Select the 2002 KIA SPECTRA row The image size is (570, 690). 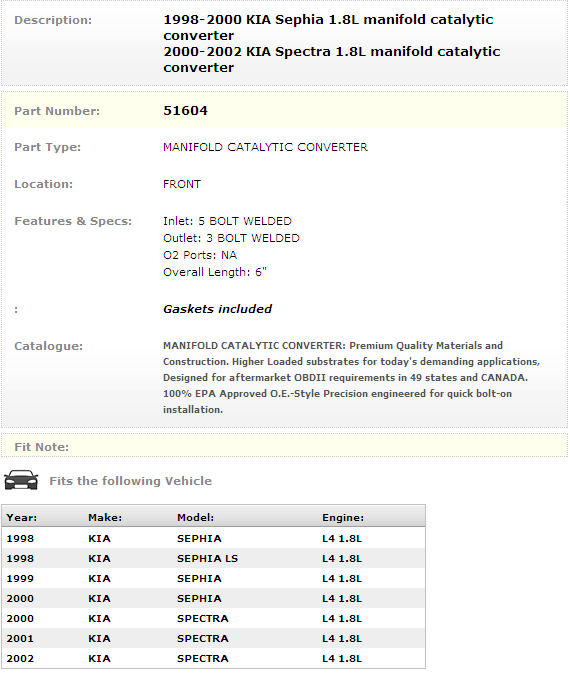(213, 659)
